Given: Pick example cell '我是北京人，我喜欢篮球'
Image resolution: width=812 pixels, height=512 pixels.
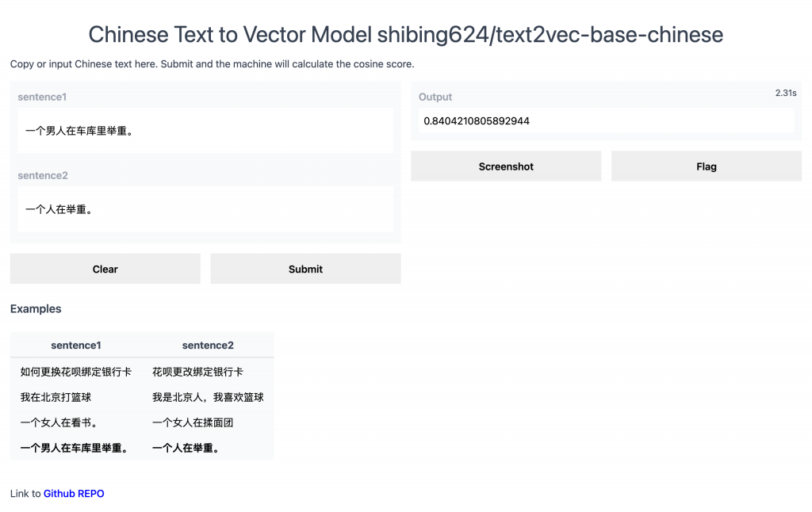Looking at the screenshot, I should coord(208,397).
